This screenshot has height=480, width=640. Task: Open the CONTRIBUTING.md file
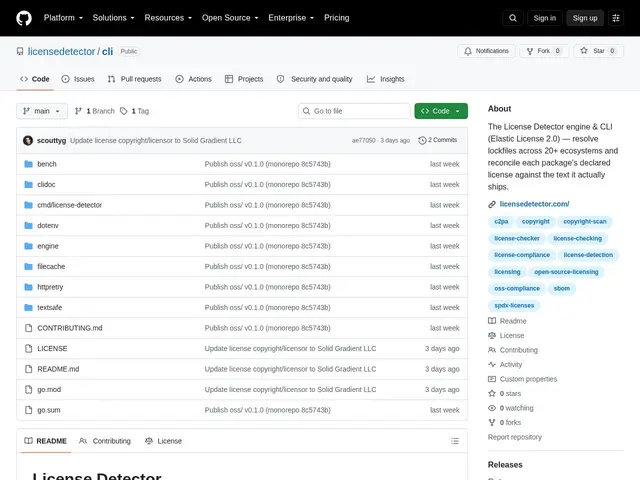(70, 328)
